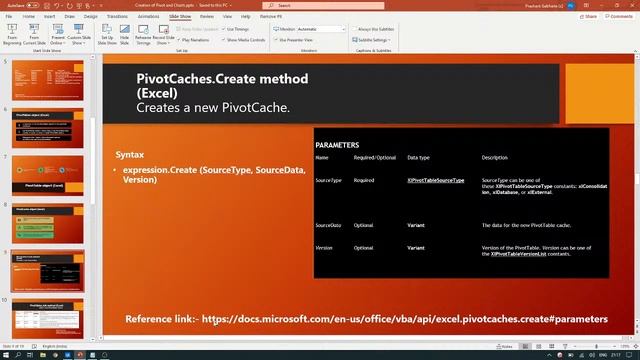Go to the Review tab
Screen dimensions: 640x360
[x=207, y=17]
